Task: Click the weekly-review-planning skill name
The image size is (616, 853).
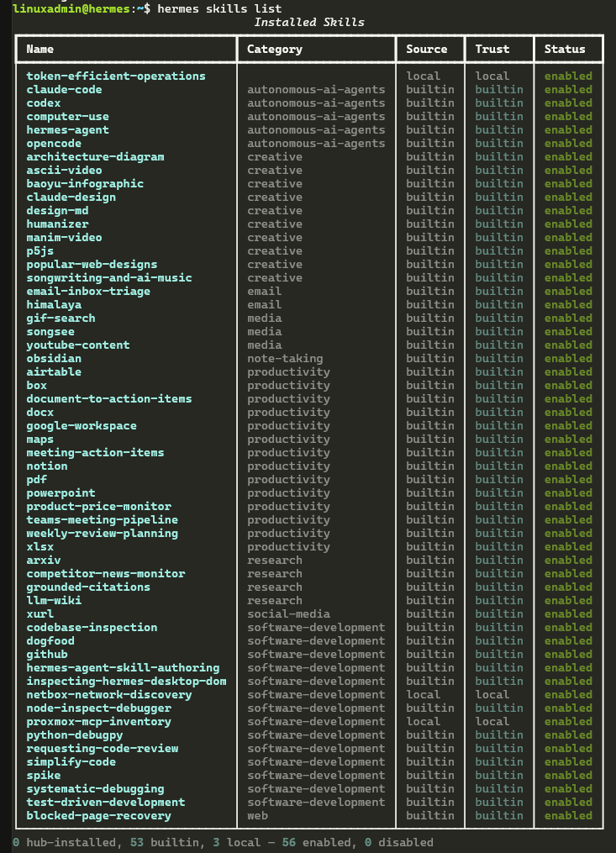Action: (x=103, y=533)
